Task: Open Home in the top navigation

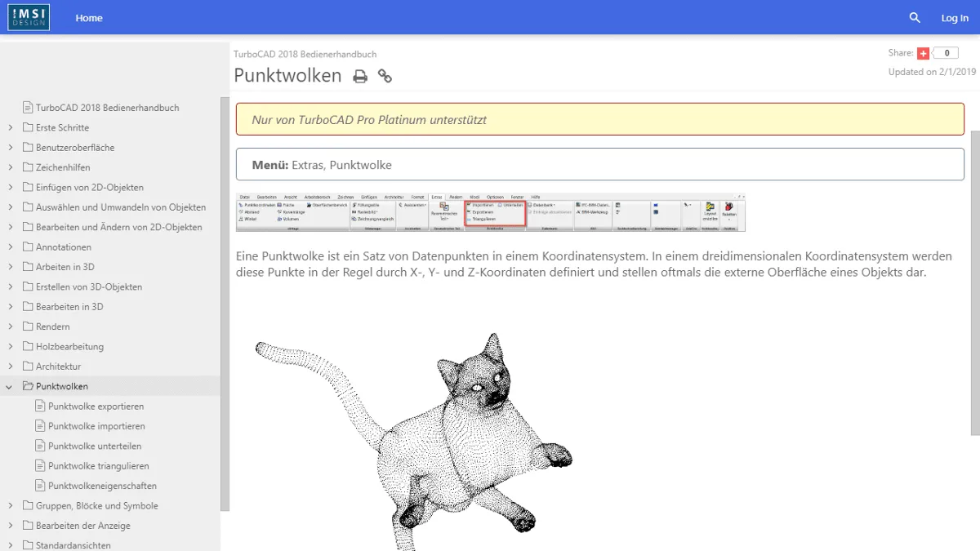Action: click(89, 18)
